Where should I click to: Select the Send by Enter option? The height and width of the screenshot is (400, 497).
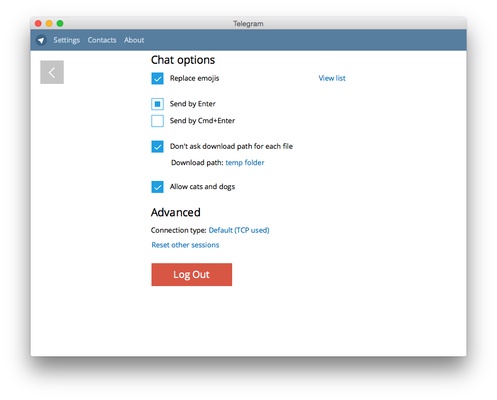157,104
